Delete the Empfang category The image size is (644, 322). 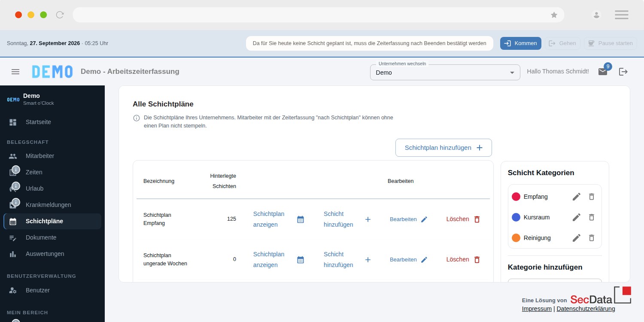(x=592, y=197)
